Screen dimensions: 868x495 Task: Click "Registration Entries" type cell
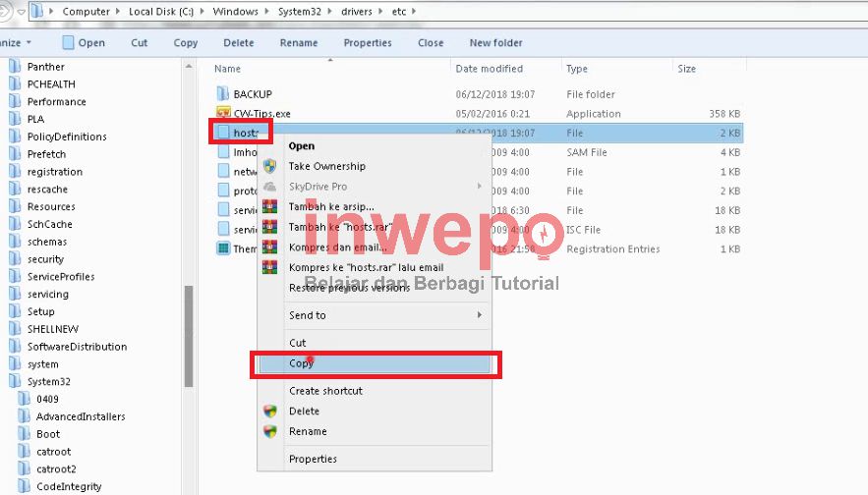[x=612, y=248]
